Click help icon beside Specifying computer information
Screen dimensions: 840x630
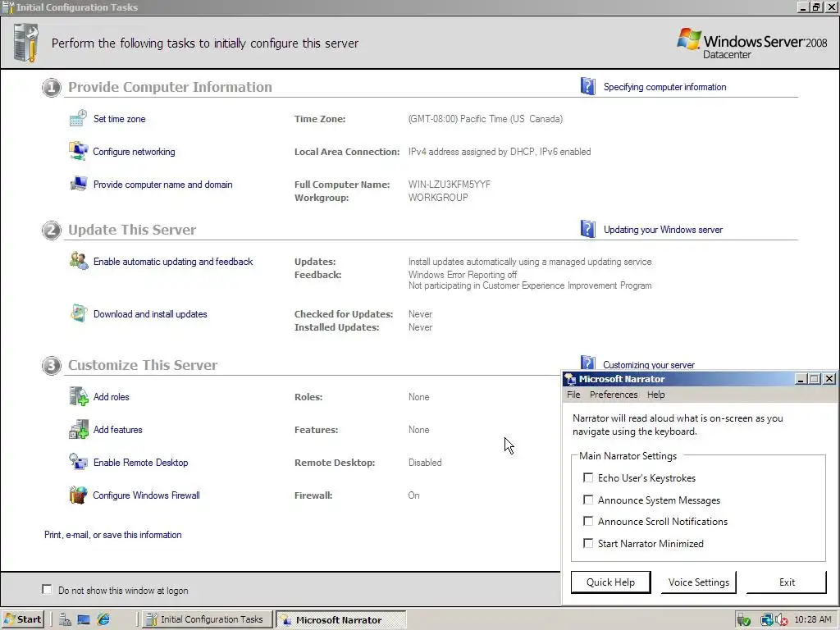tap(587, 86)
